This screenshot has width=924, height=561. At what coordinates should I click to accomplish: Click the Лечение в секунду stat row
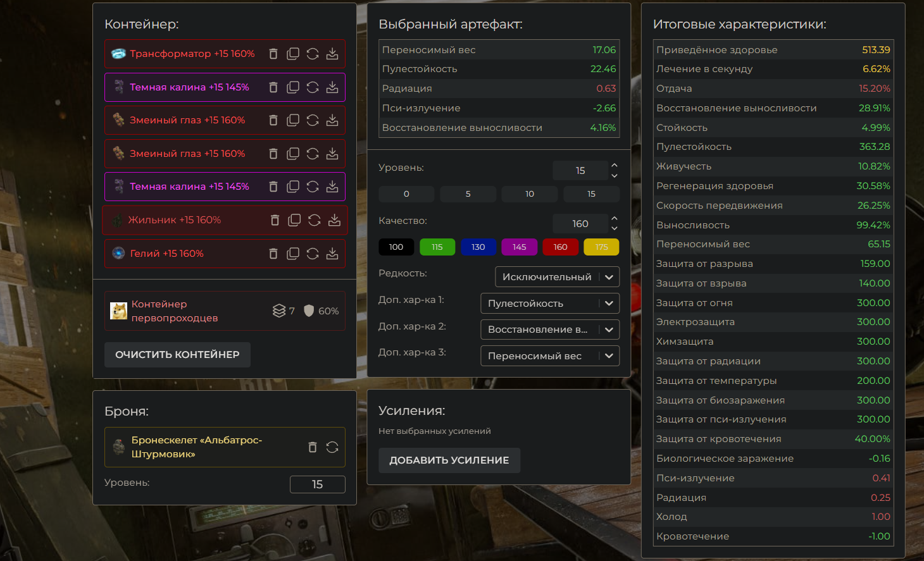pos(773,69)
